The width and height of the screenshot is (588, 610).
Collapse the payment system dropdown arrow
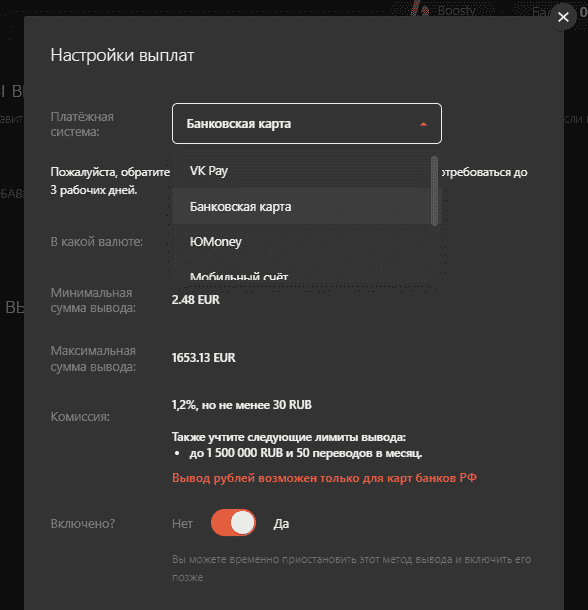coord(423,124)
